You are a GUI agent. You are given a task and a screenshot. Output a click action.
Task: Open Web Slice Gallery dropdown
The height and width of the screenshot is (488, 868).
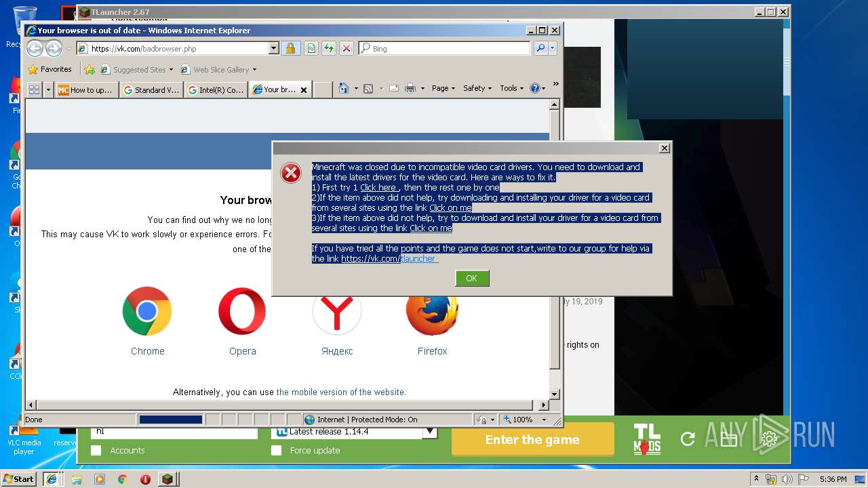point(218,69)
